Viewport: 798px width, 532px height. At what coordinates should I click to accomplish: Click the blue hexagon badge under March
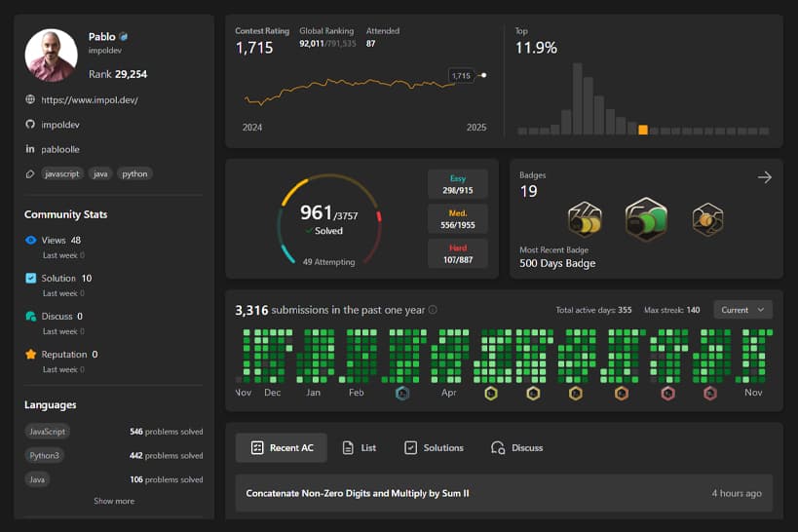[402, 394]
